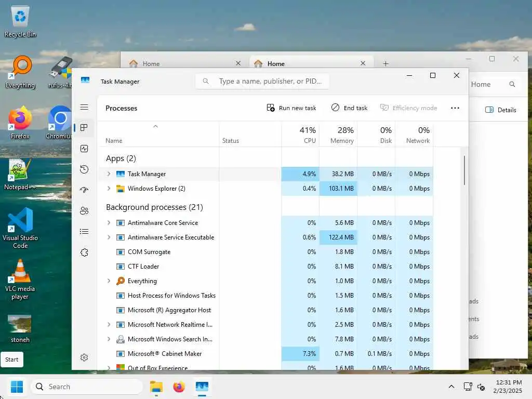Sort by Network column header
This screenshot has width=532, height=399.
click(x=414, y=135)
